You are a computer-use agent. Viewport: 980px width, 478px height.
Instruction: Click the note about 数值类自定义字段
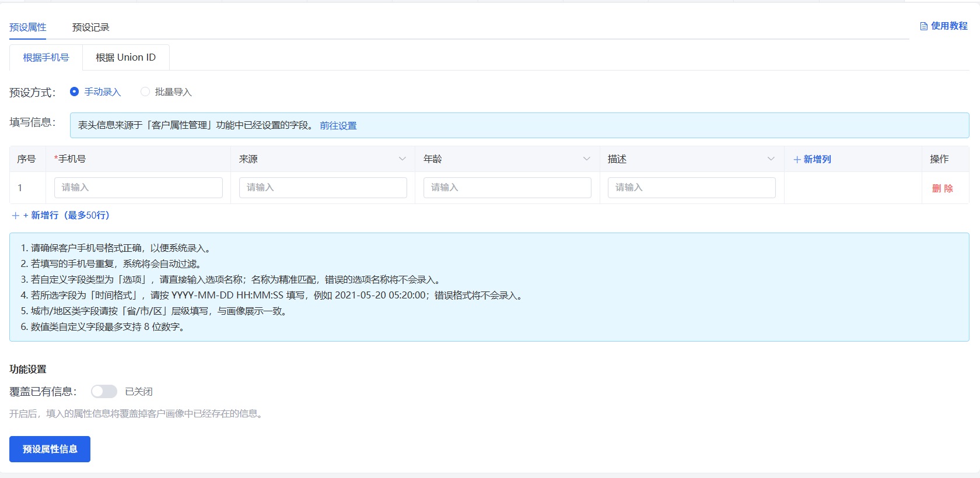(103, 327)
